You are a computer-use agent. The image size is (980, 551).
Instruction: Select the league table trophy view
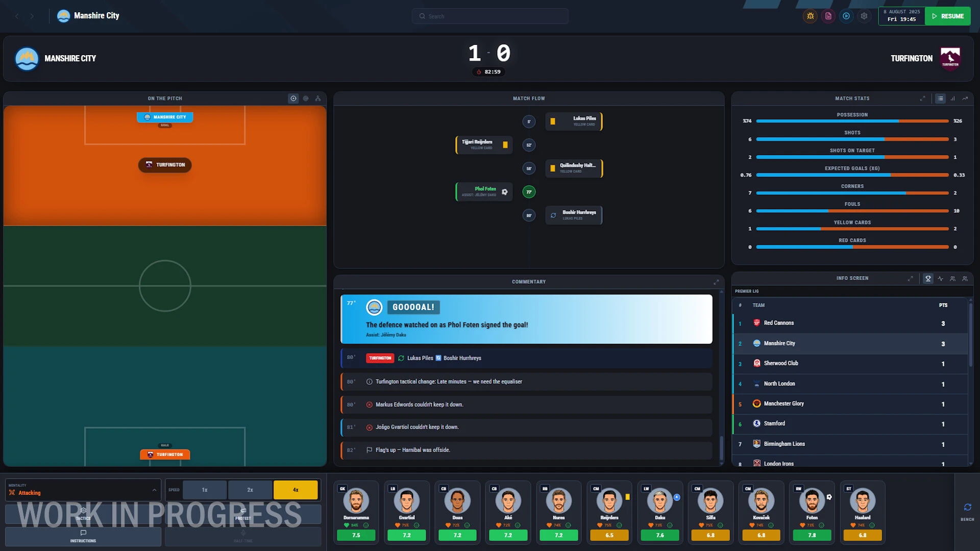coord(928,279)
